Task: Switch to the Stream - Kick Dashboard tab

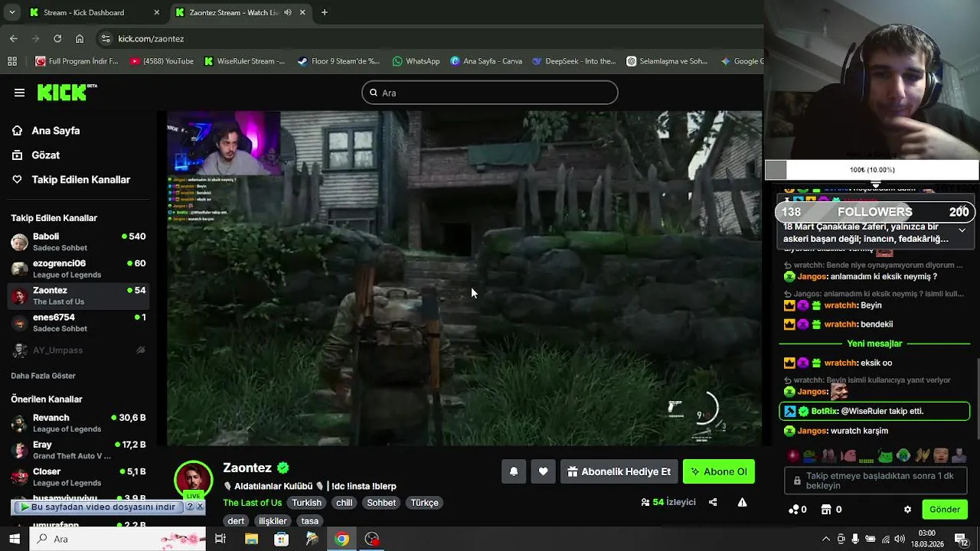Action: 83,12
